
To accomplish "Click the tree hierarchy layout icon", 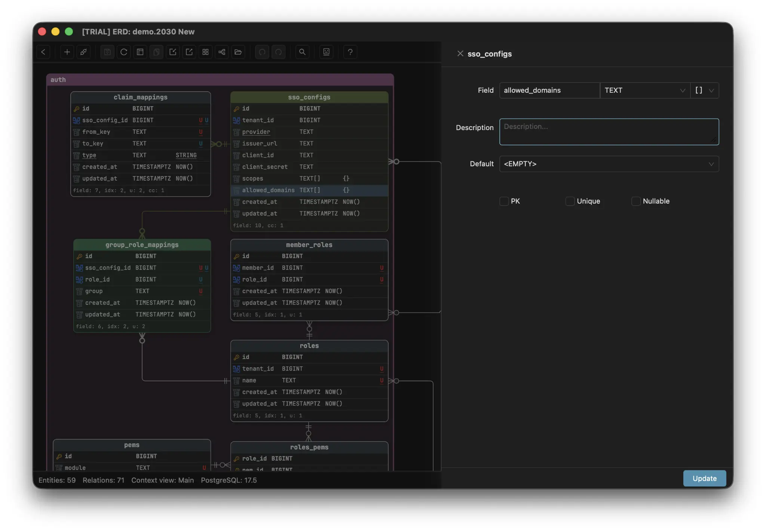I will [x=222, y=52].
